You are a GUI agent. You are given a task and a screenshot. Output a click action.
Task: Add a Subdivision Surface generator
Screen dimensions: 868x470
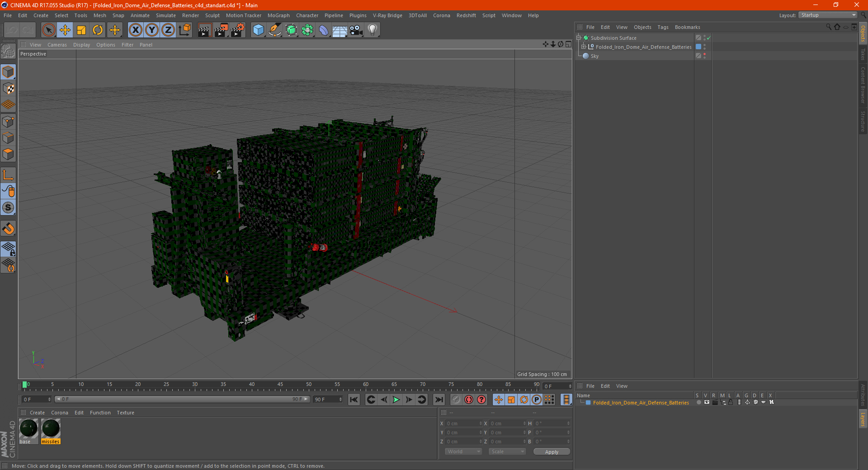[x=291, y=30]
